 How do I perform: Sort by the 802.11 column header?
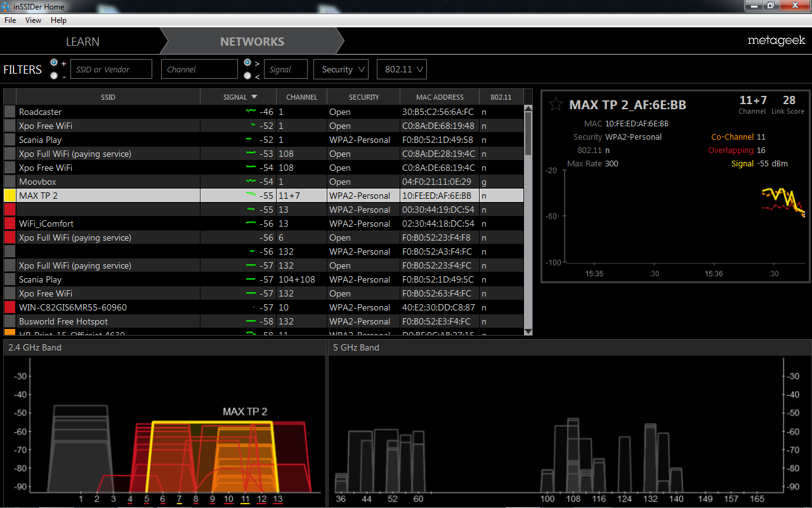(x=501, y=97)
